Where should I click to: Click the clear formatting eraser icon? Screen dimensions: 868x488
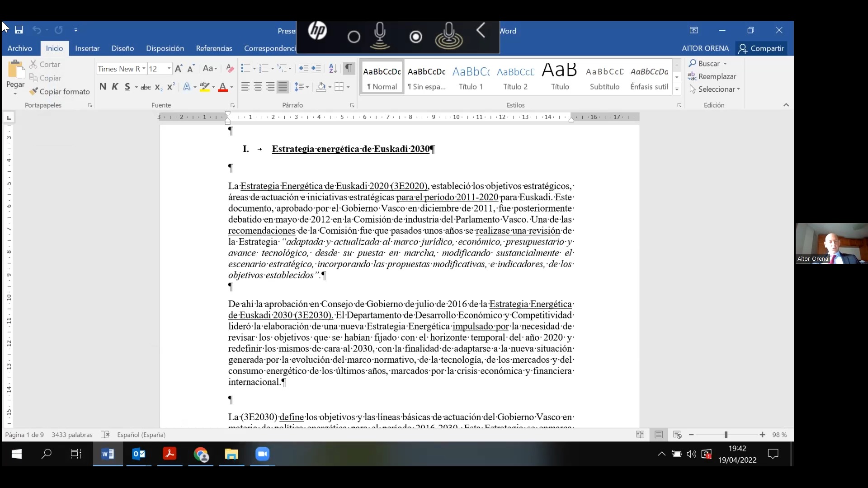230,69
